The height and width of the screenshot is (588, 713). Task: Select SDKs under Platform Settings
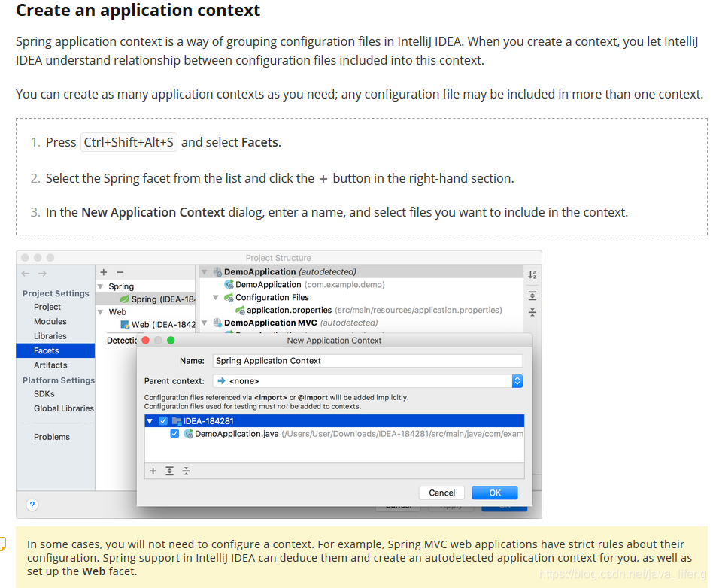pos(44,393)
